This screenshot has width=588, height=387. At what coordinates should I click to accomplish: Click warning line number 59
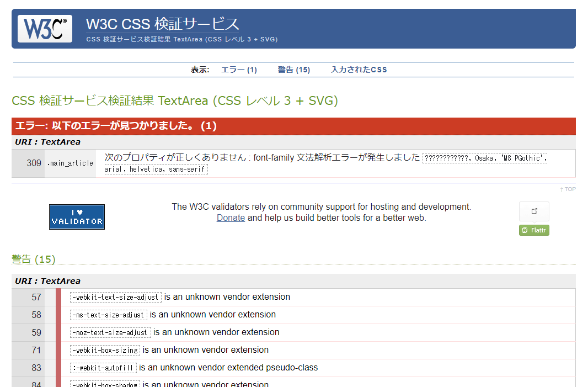(x=36, y=332)
